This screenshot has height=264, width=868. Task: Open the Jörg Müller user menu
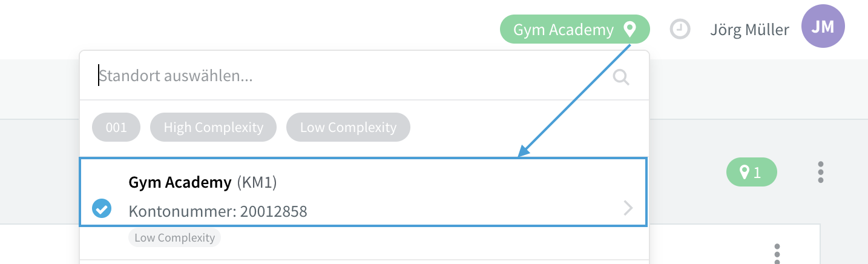tap(749, 29)
